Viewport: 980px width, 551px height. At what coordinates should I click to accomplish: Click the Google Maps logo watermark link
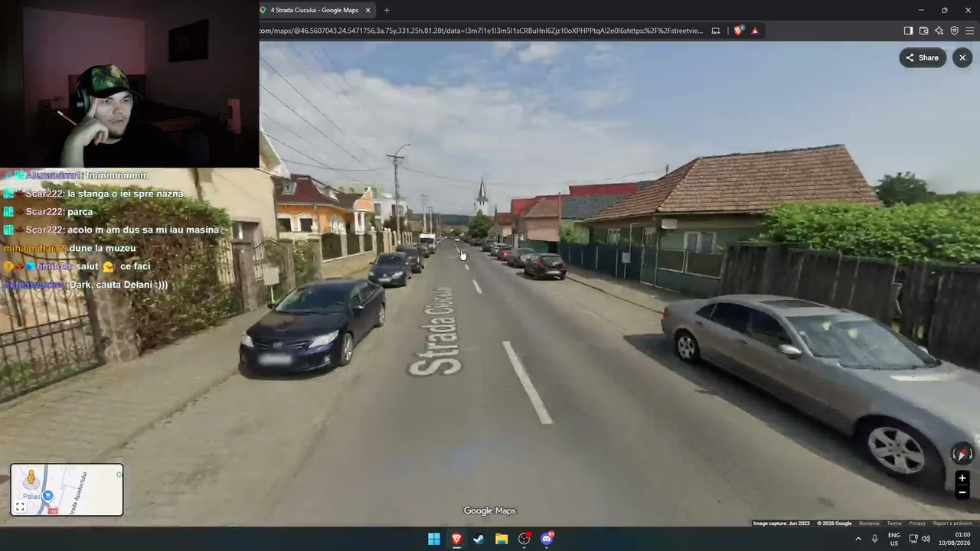[x=490, y=510]
